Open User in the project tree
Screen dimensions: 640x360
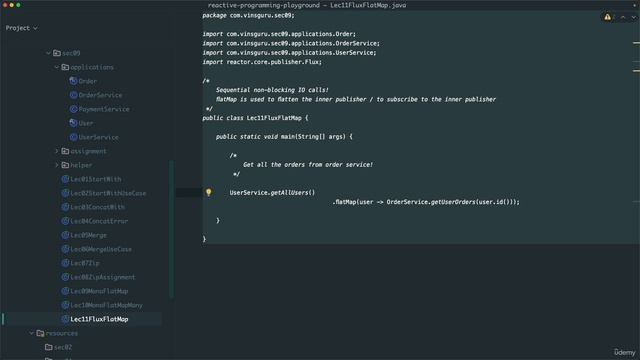click(x=86, y=123)
